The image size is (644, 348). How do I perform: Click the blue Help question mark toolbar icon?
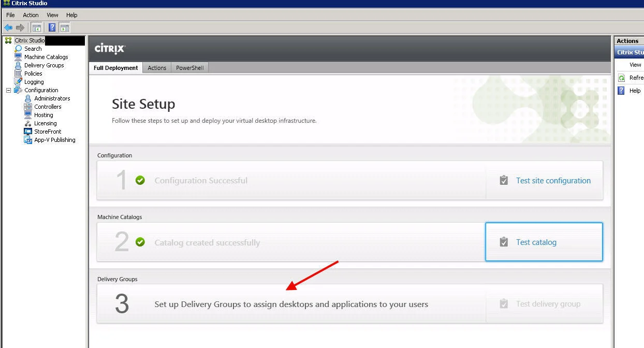click(52, 27)
